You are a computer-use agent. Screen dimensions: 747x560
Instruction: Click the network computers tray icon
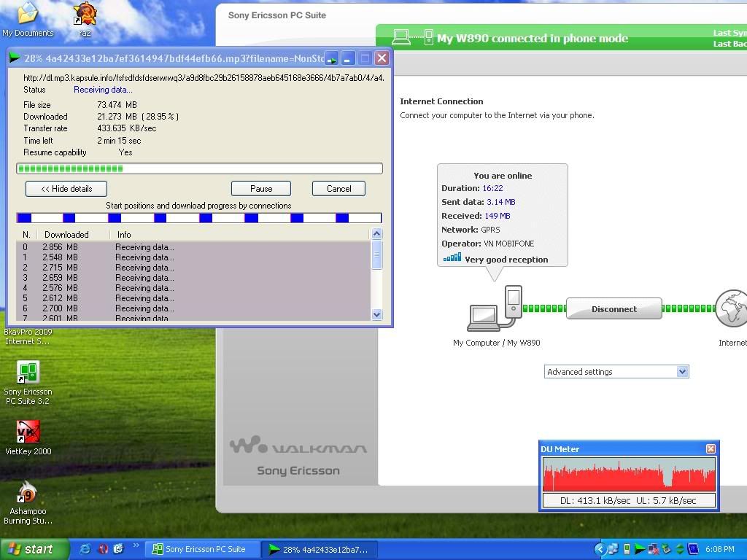[613, 549]
